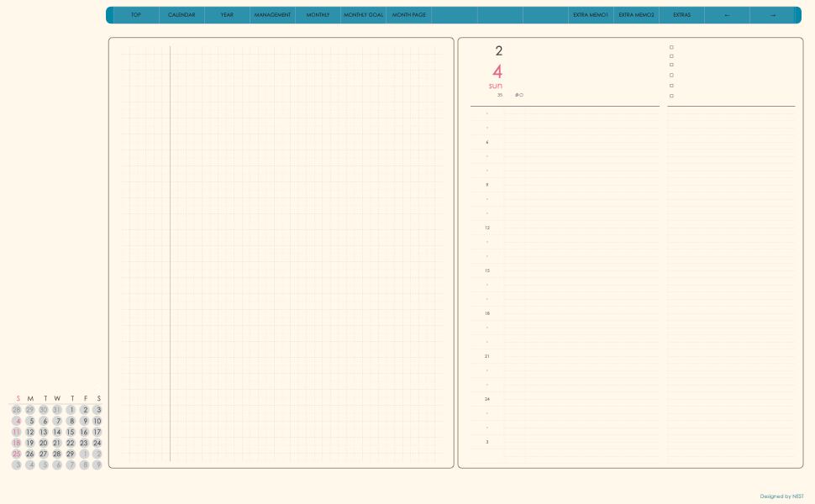Select day 11 in the mini calendar
This screenshot has height=504, width=815.
point(17,432)
